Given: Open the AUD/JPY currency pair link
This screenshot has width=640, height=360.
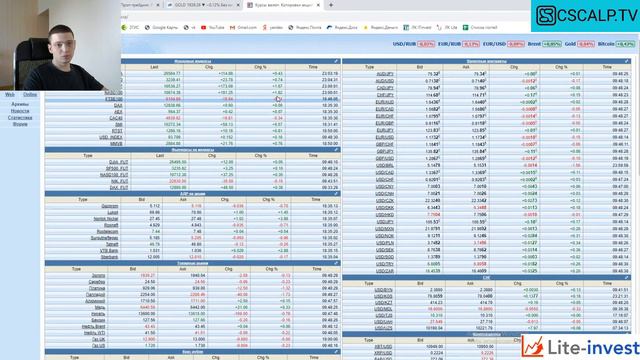Looking at the screenshot, I should [384, 74].
